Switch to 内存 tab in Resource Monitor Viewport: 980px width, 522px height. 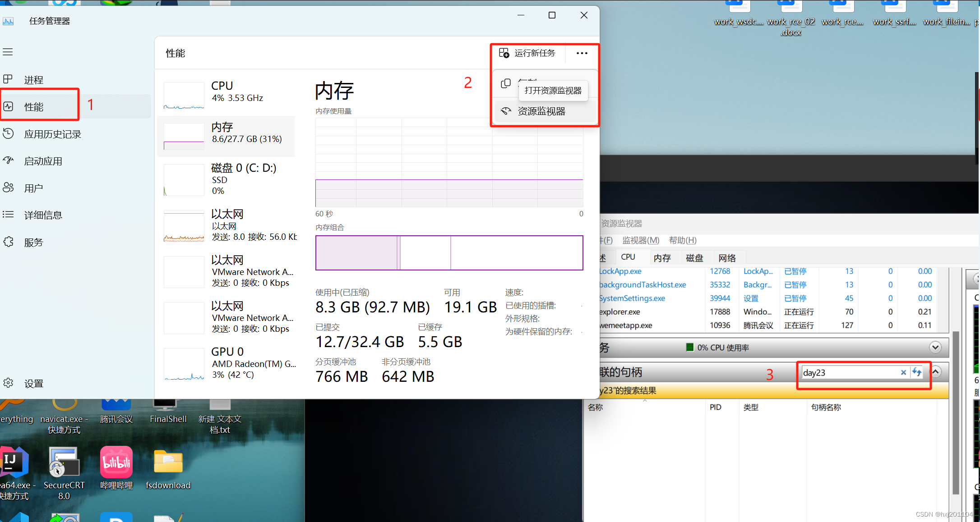click(x=662, y=258)
